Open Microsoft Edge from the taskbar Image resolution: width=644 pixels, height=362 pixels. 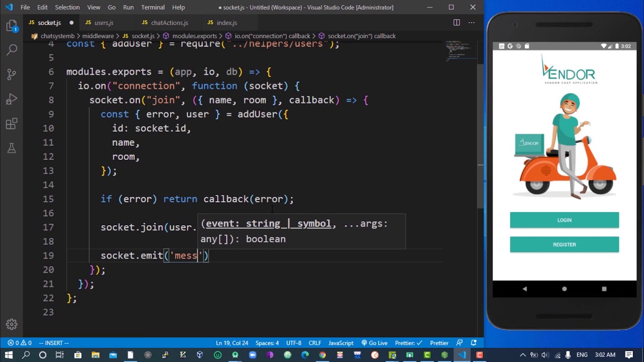305,355
